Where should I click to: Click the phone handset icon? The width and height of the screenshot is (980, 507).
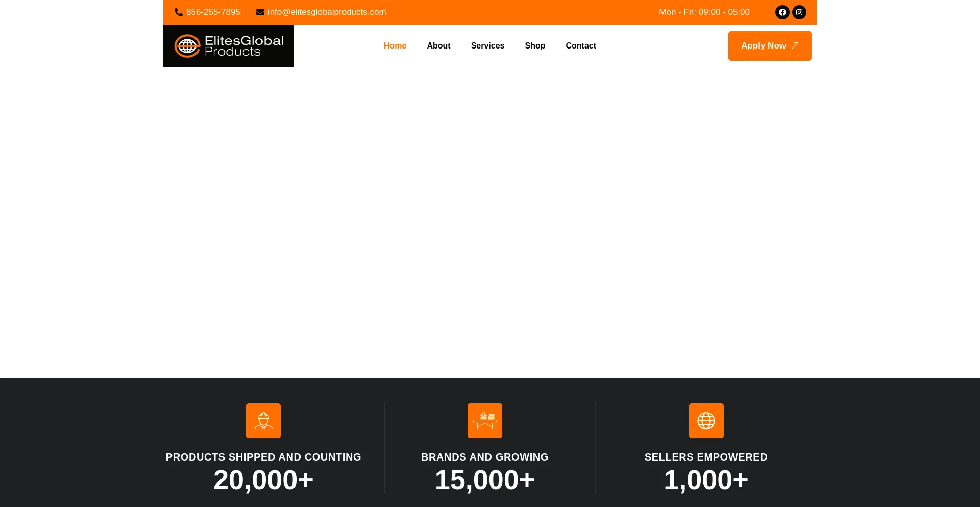[179, 12]
